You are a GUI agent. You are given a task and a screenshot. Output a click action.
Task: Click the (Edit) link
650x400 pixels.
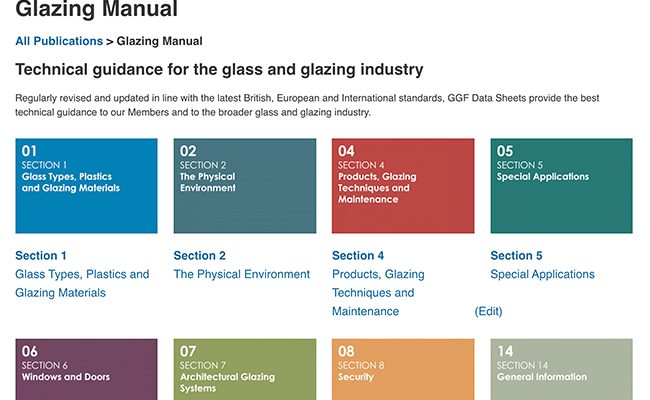click(x=488, y=311)
